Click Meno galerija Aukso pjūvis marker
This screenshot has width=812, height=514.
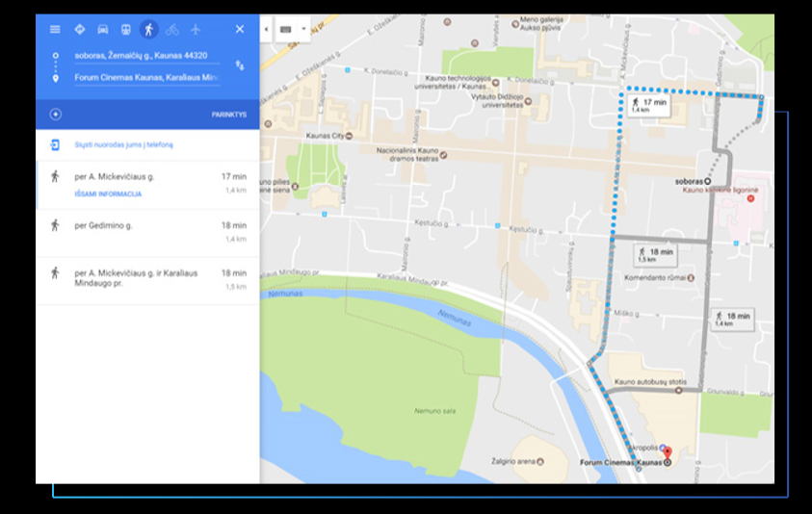coord(515,24)
